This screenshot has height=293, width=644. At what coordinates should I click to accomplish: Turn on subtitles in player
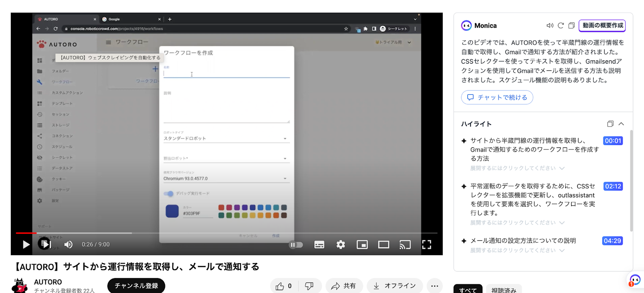click(319, 244)
